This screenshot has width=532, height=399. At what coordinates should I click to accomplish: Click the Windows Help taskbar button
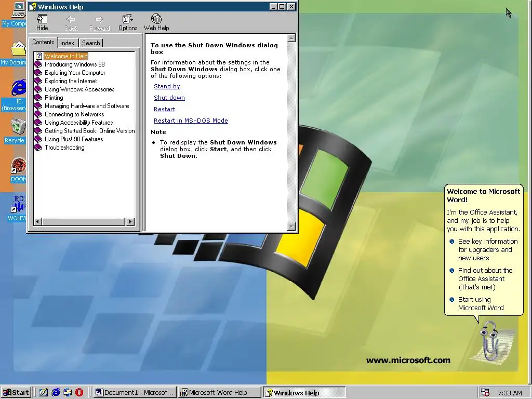(x=304, y=393)
